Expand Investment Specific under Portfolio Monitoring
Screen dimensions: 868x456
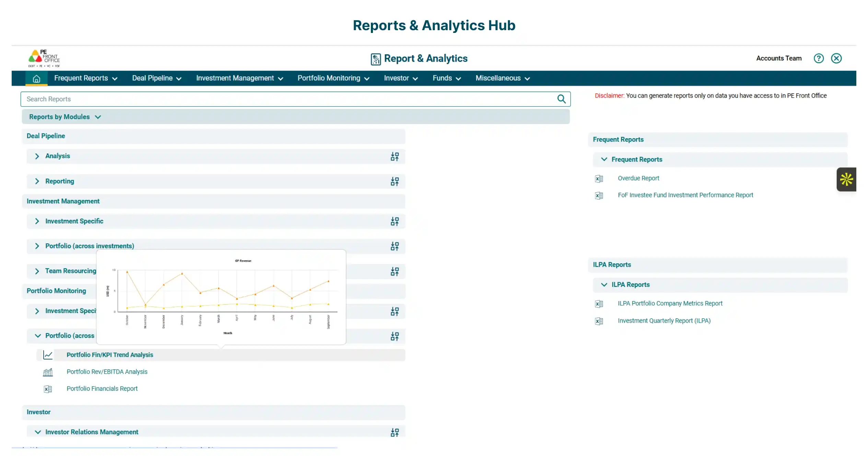tap(37, 311)
